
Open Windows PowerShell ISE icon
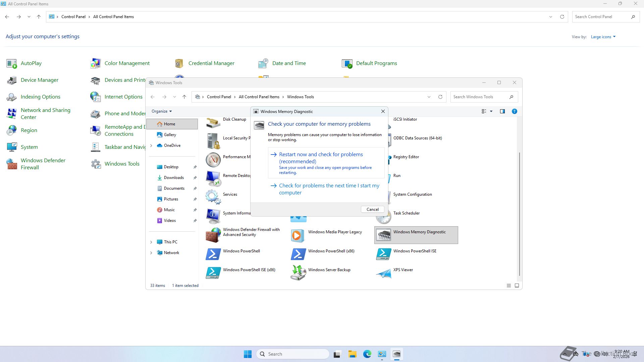[383, 254]
